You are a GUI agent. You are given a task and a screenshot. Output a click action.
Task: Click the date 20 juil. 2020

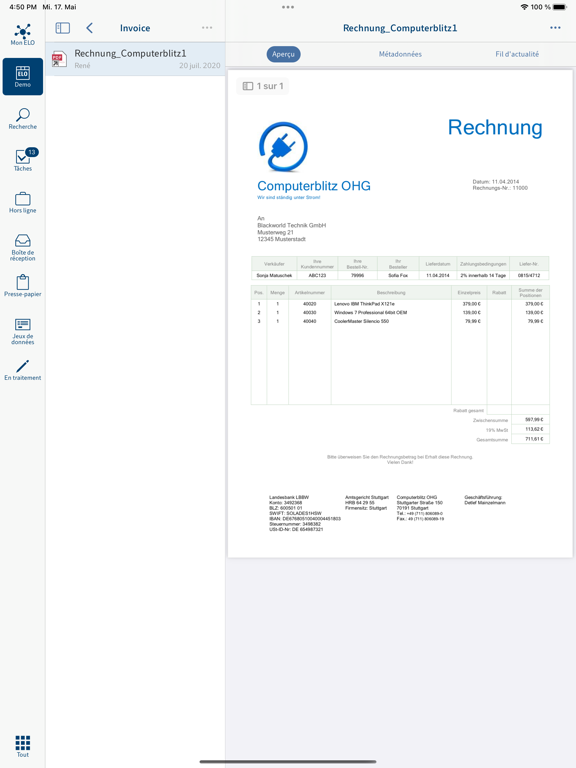point(199,66)
